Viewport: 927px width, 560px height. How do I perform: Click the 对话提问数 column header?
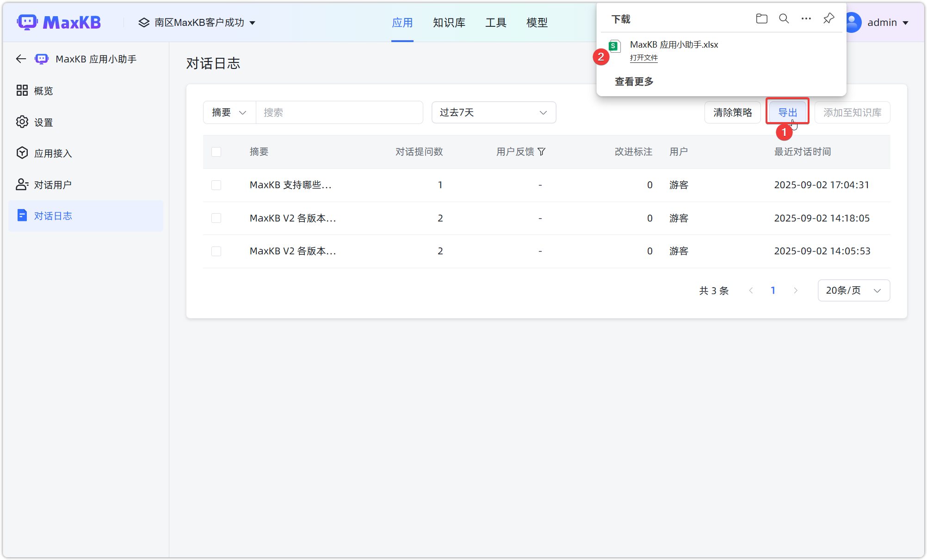[x=419, y=152]
